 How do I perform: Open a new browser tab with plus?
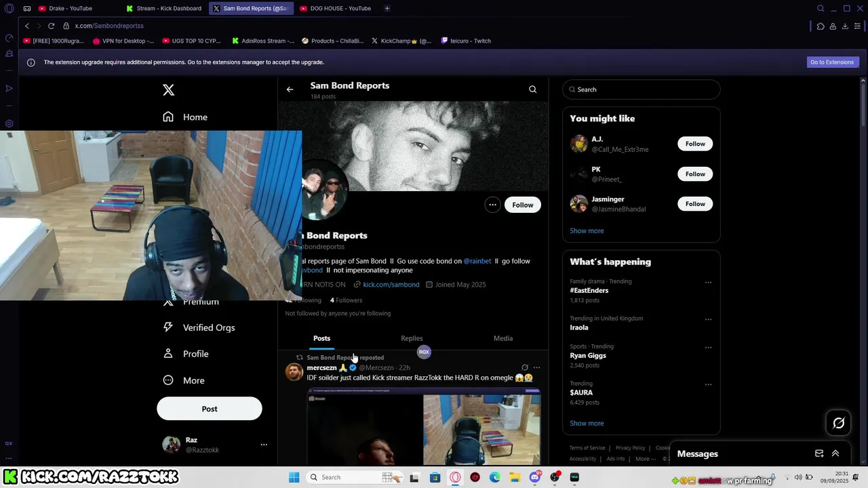click(x=387, y=9)
